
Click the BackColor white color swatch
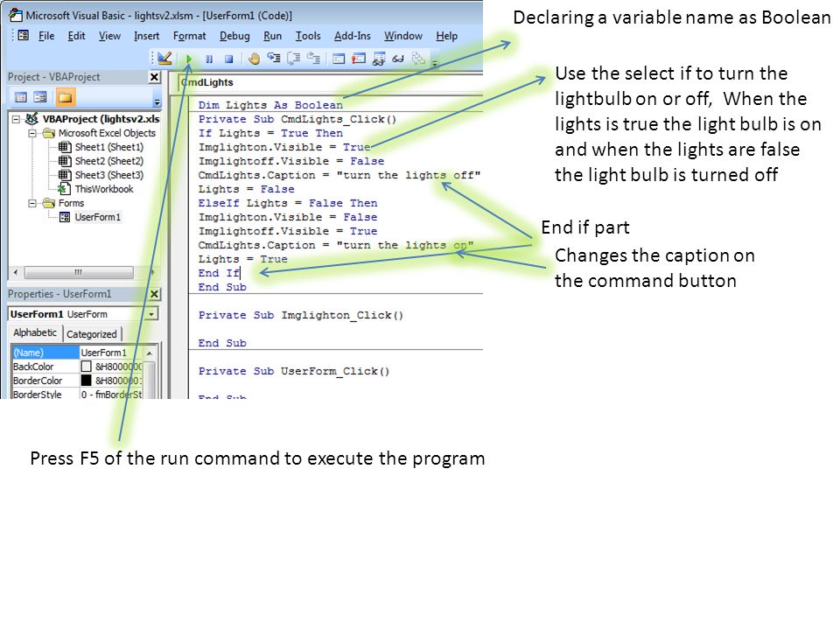click(87, 367)
